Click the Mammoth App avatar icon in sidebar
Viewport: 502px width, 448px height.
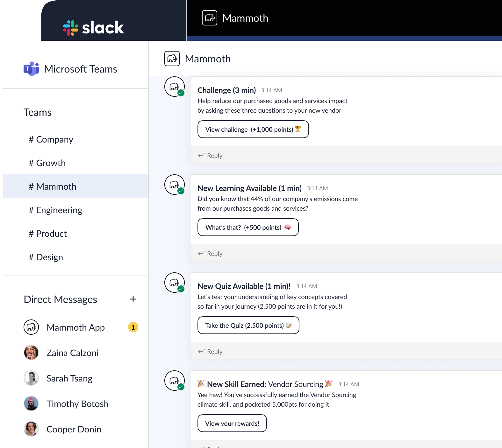pos(31,327)
